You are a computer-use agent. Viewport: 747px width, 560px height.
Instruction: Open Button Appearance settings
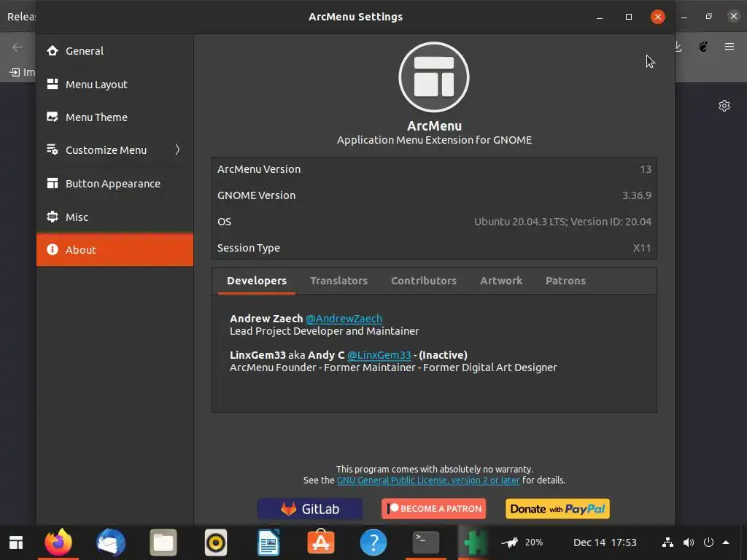pyautogui.click(x=115, y=183)
